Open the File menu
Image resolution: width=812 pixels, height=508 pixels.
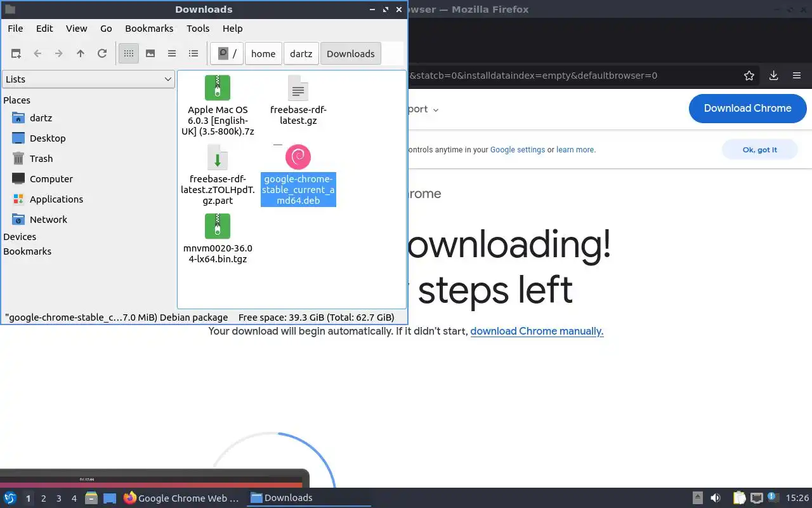coord(15,28)
